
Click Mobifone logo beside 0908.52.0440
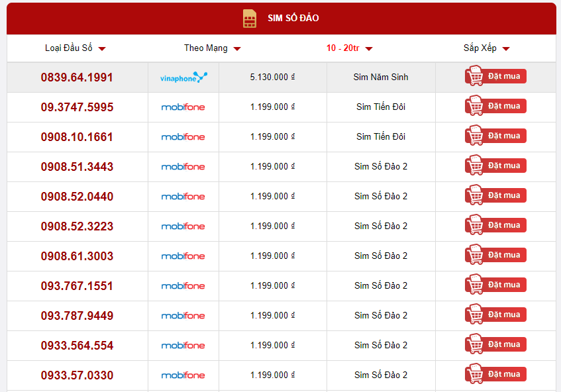tap(183, 197)
